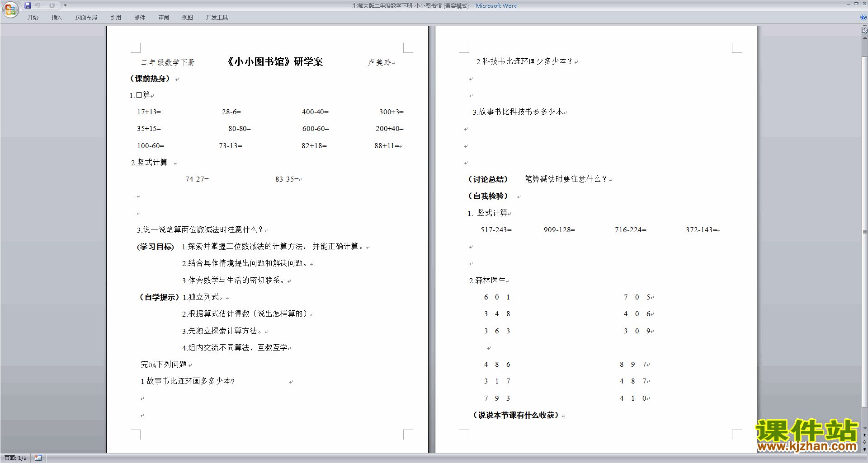868x463 pixels.
Task: Open the 开始 ribbon tab
Action: point(33,17)
